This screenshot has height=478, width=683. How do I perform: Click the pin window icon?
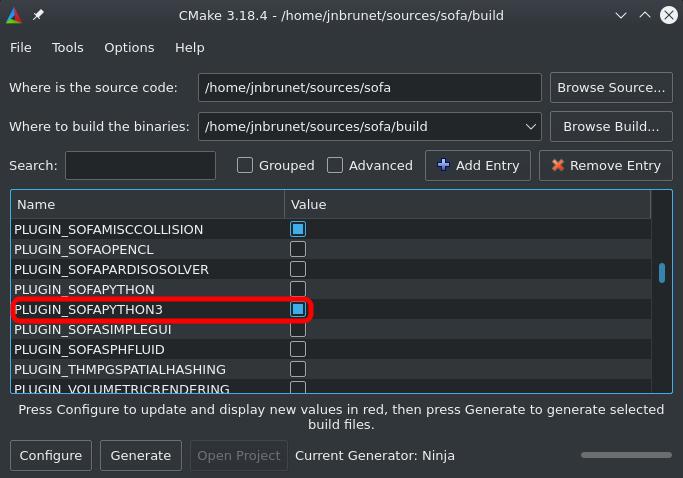click(38, 15)
